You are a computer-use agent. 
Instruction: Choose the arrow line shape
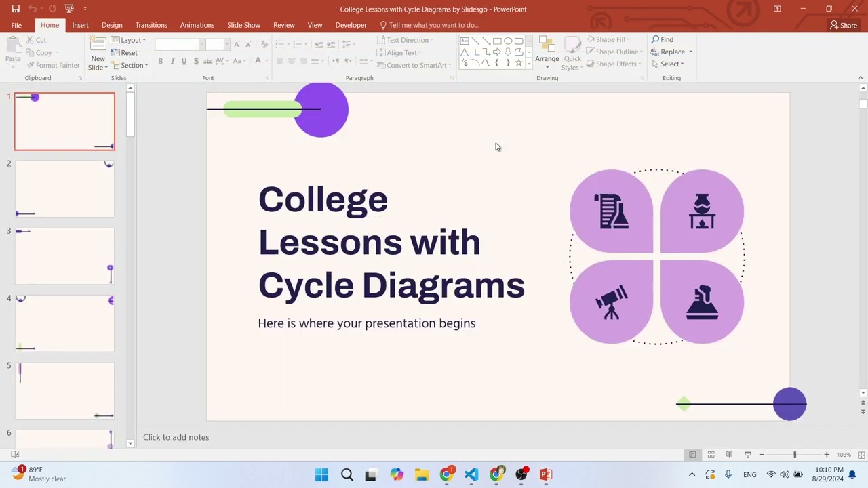click(486, 41)
